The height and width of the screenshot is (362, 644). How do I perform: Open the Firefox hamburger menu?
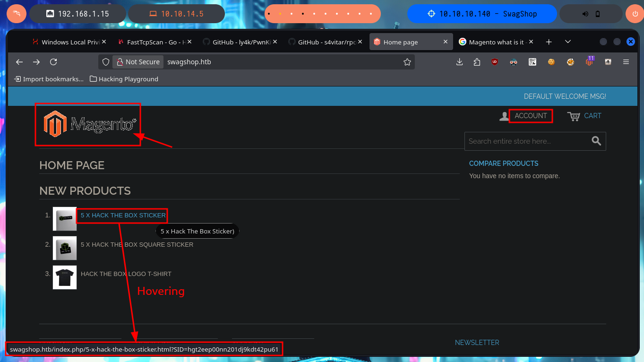[x=626, y=62]
